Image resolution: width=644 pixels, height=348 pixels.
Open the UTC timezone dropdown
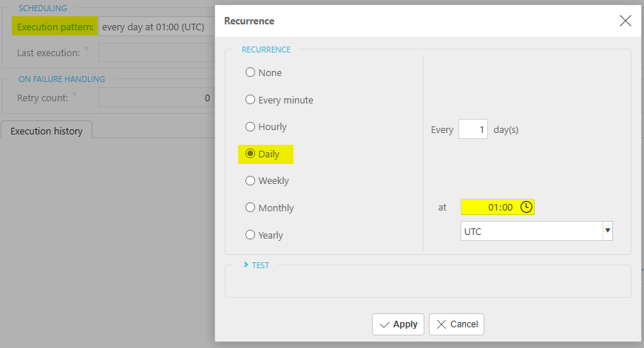coord(607,231)
